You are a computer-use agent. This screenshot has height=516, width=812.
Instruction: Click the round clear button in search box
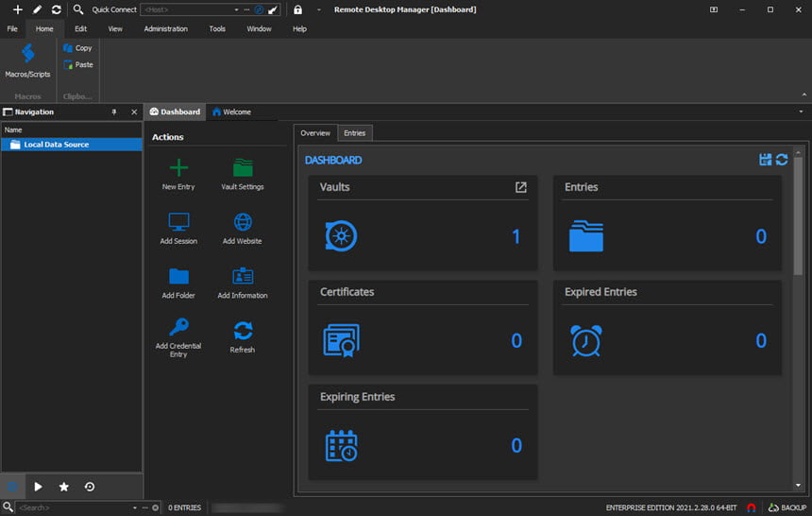tap(156, 507)
